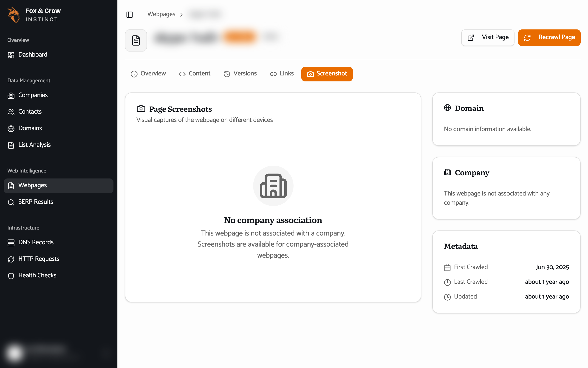Screen dimensions: 588x368
Task: Open List Analysis page
Action: (58, 145)
